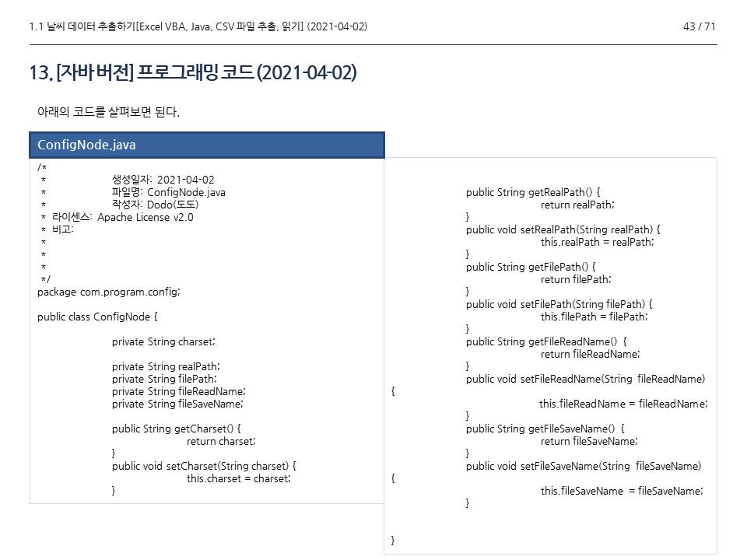Click the 'return charset;' line
The height and width of the screenshot is (560, 747).
[x=221, y=441]
